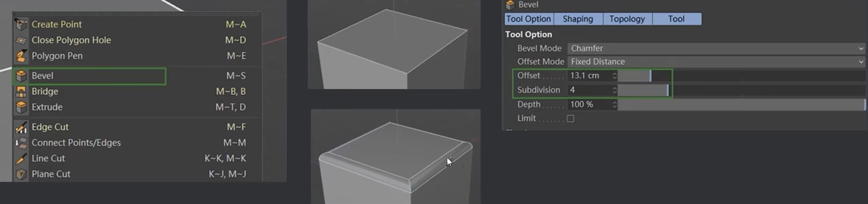
Task: Pick Polygon Pen from the menu
Action: point(137,56)
